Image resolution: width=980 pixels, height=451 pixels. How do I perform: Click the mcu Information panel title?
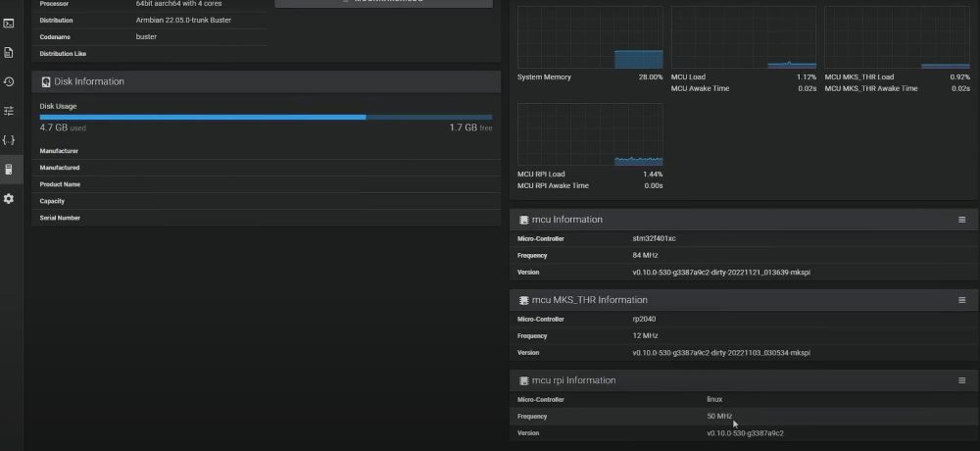[x=566, y=221]
